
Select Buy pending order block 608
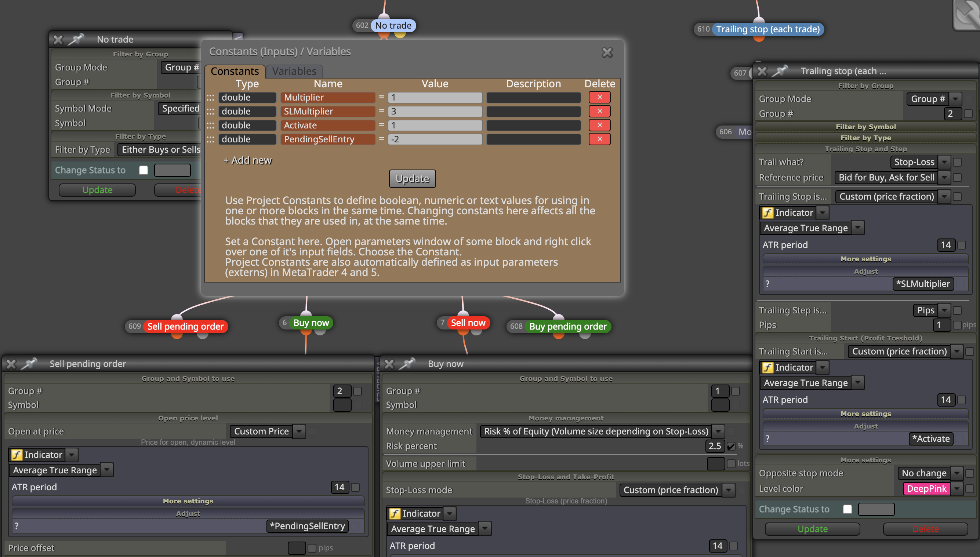pyautogui.click(x=568, y=326)
